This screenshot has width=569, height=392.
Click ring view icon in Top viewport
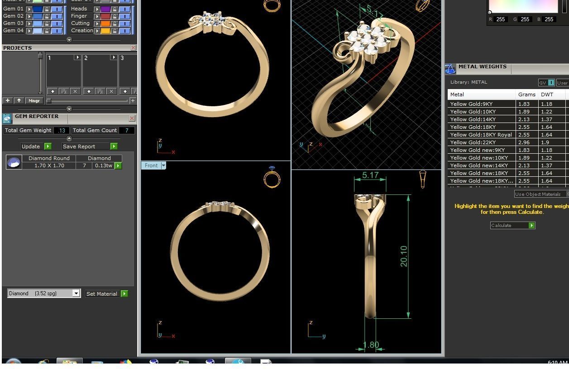(x=272, y=5)
